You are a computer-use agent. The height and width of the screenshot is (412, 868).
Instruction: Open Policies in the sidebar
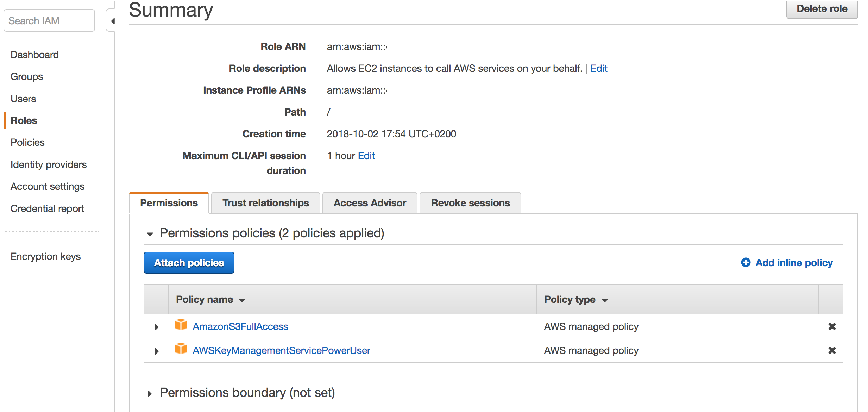pos(27,142)
